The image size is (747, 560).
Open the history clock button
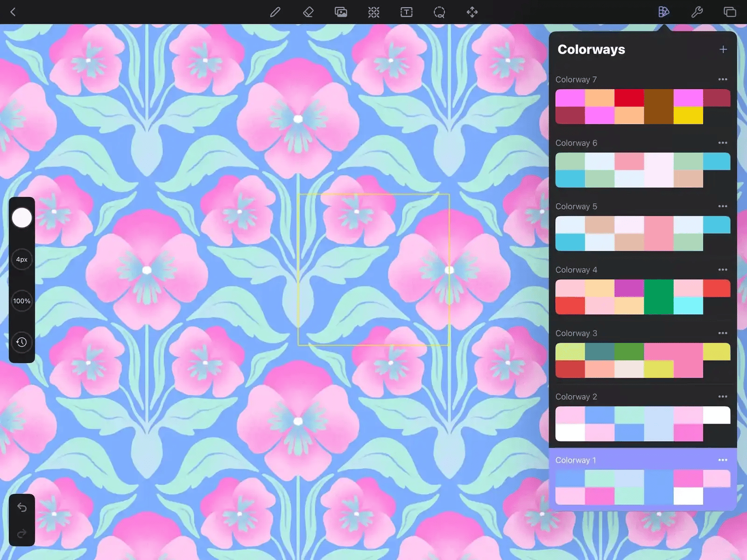21,342
